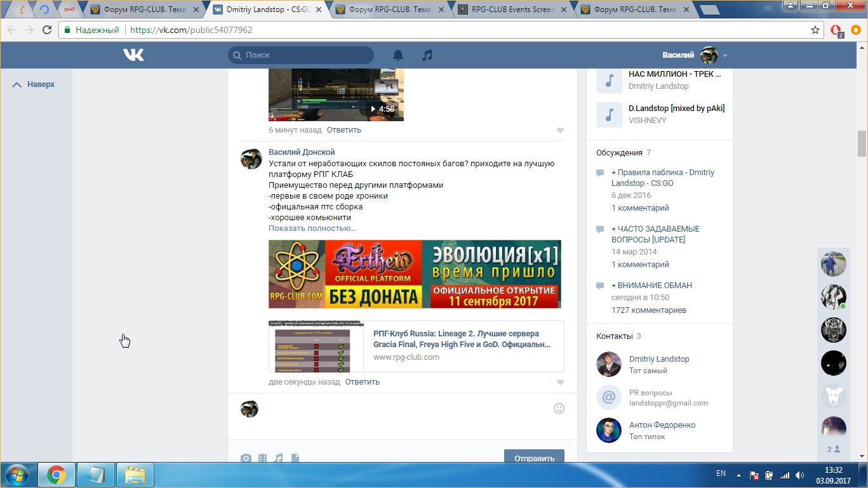Open Dmitriy Landstop contact profile
868x488 pixels.
[659, 359]
